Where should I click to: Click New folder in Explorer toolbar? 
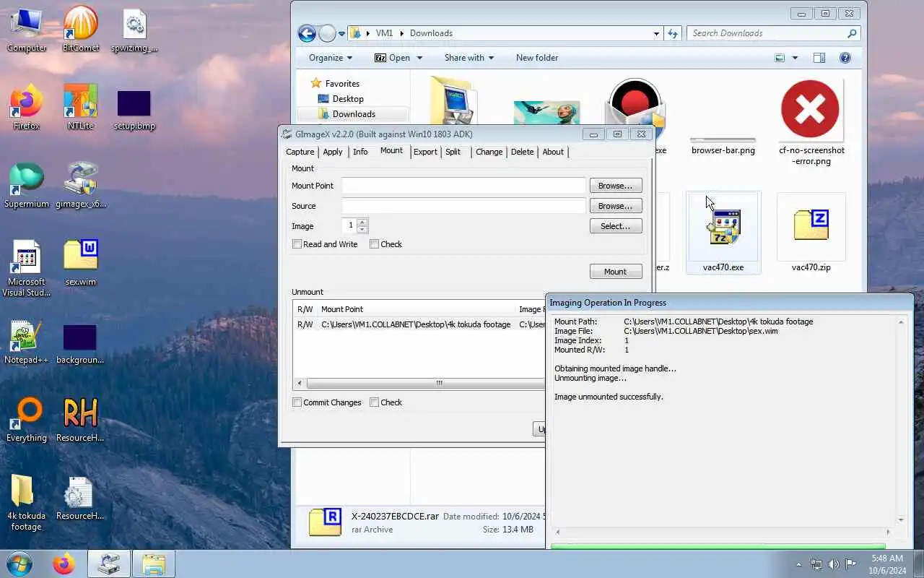(x=537, y=58)
